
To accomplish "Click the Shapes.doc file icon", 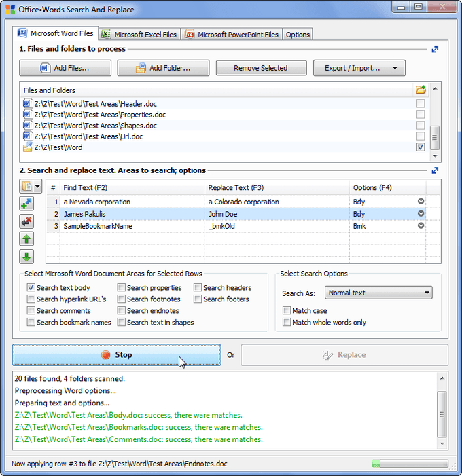I will pyautogui.click(x=27, y=126).
